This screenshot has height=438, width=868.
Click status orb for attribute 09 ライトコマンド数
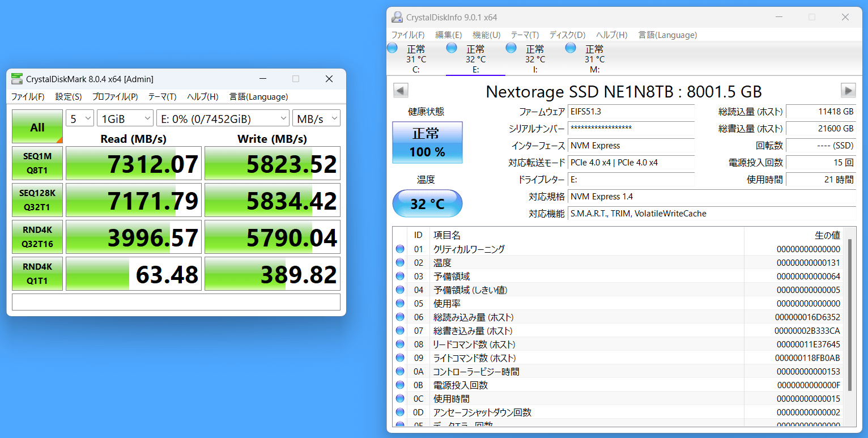pyautogui.click(x=400, y=358)
